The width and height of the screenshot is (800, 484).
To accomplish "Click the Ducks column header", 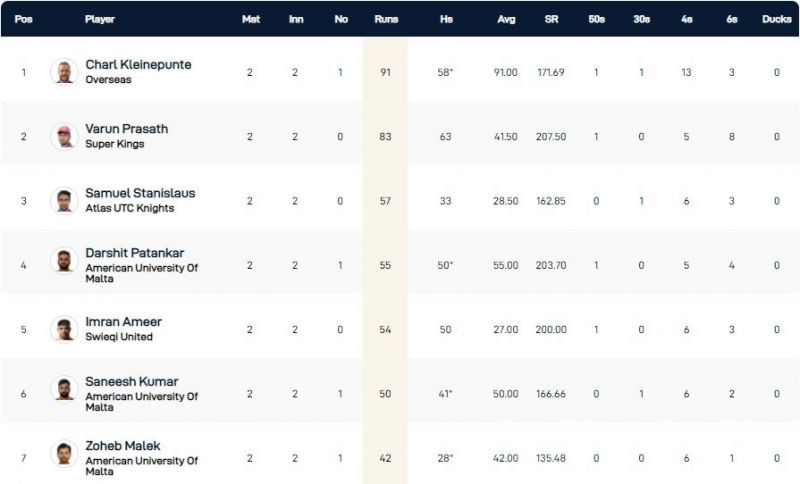I will 776,19.
